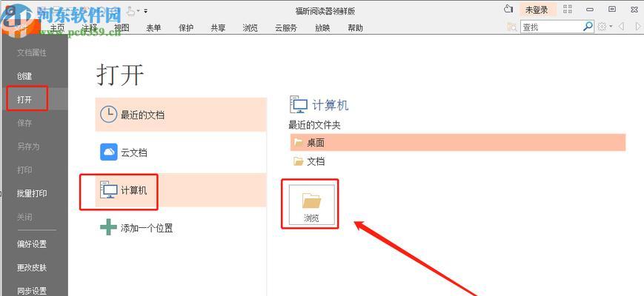Click the monitor icon beside 计算机 in the list
Viewport: 644px width, 296px height.
[108, 190]
